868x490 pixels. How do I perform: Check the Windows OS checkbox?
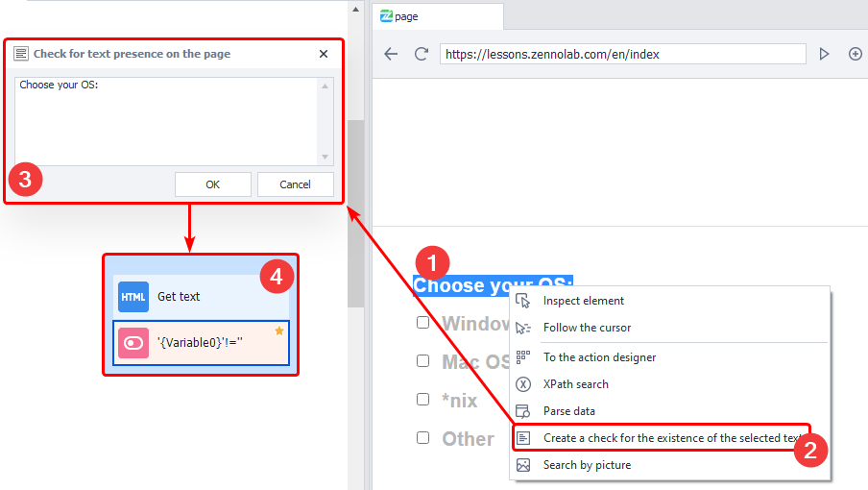click(x=423, y=323)
